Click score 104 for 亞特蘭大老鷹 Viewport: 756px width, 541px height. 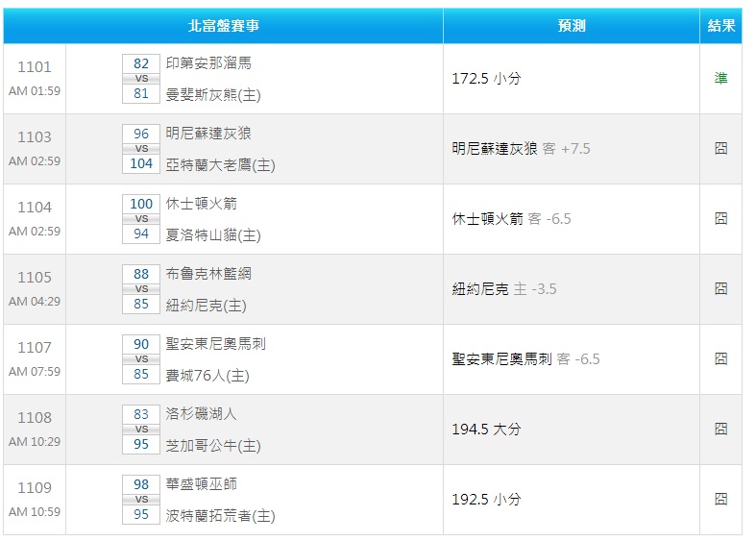pos(141,164)
